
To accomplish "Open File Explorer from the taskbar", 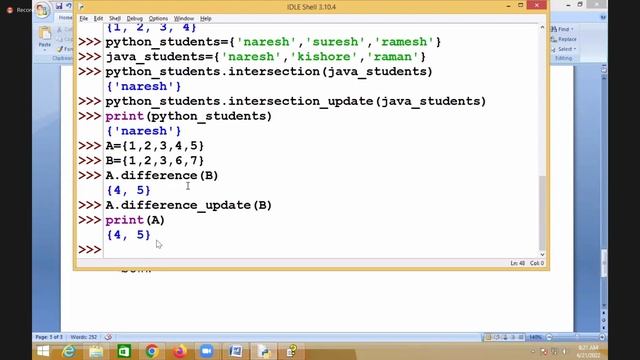I will 96,351.
